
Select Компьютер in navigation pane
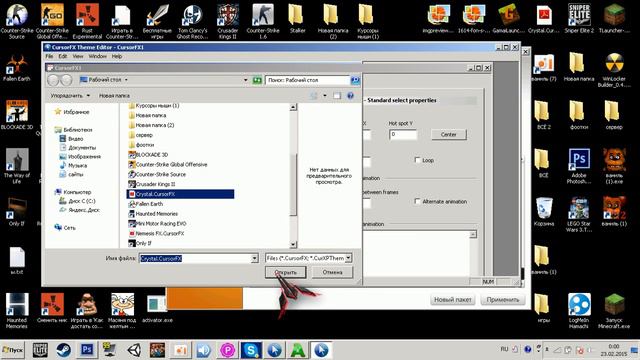77,192
